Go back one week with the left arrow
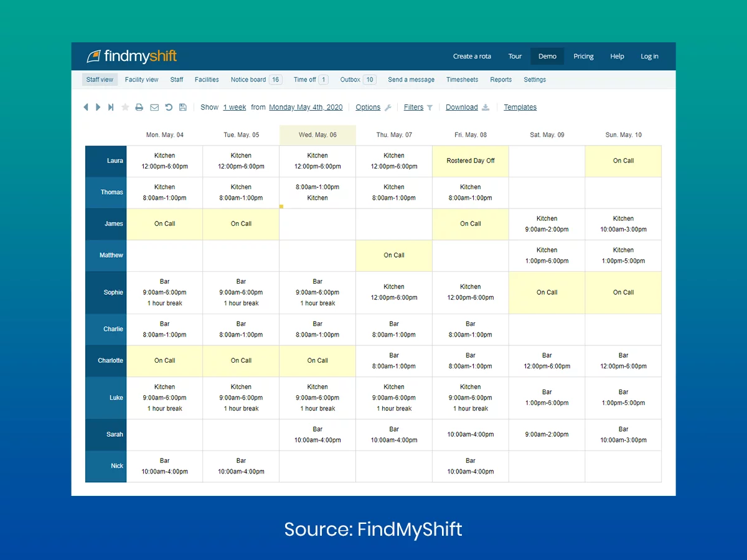Screen dimensions: 747x560 click(86, 107)
